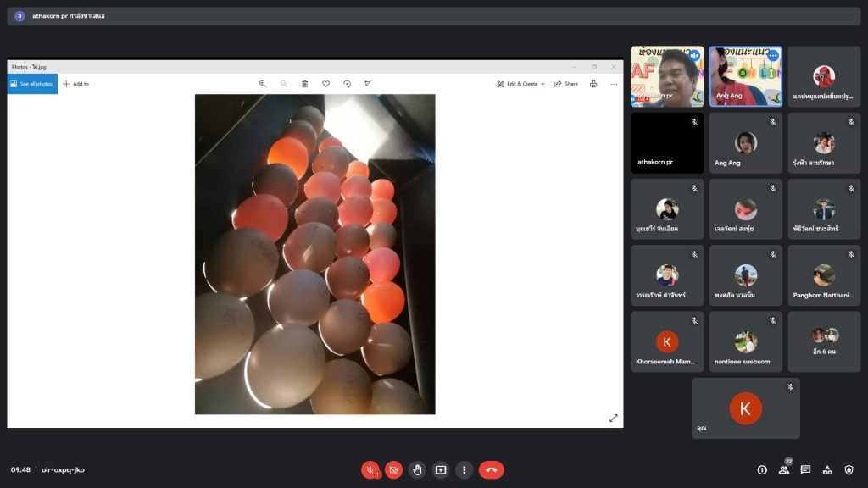Click the present screen icon
The height and width of the screenshot is (488, 868).
coord(441,469)
